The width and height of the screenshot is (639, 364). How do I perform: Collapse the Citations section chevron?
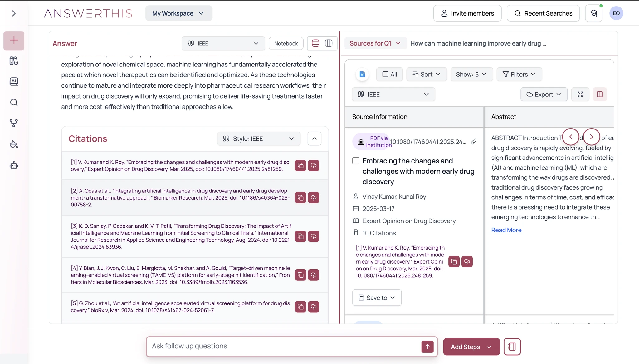314,138
